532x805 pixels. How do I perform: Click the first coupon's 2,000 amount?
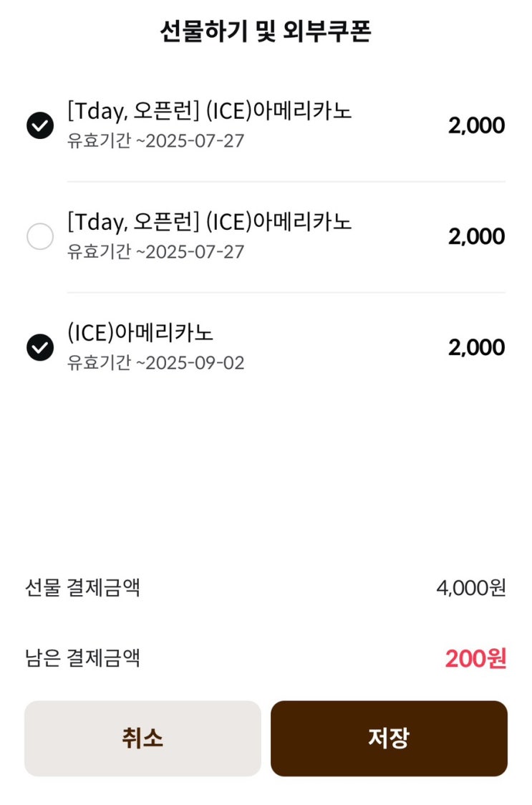[476, 126]
